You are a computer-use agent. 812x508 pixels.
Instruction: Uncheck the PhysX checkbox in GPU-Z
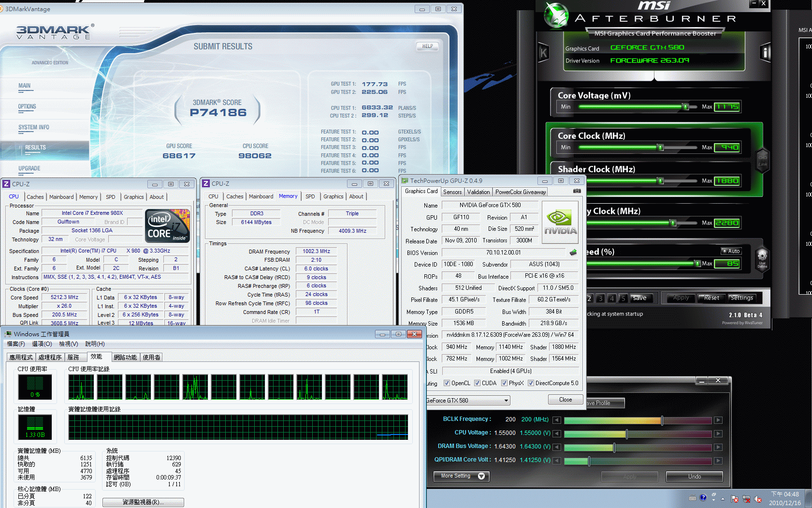point(504,383)
